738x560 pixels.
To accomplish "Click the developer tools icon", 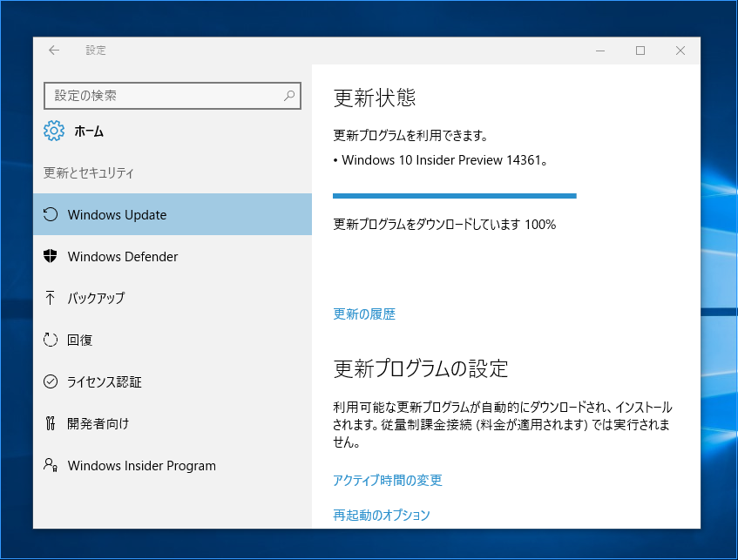I will 51,423.
